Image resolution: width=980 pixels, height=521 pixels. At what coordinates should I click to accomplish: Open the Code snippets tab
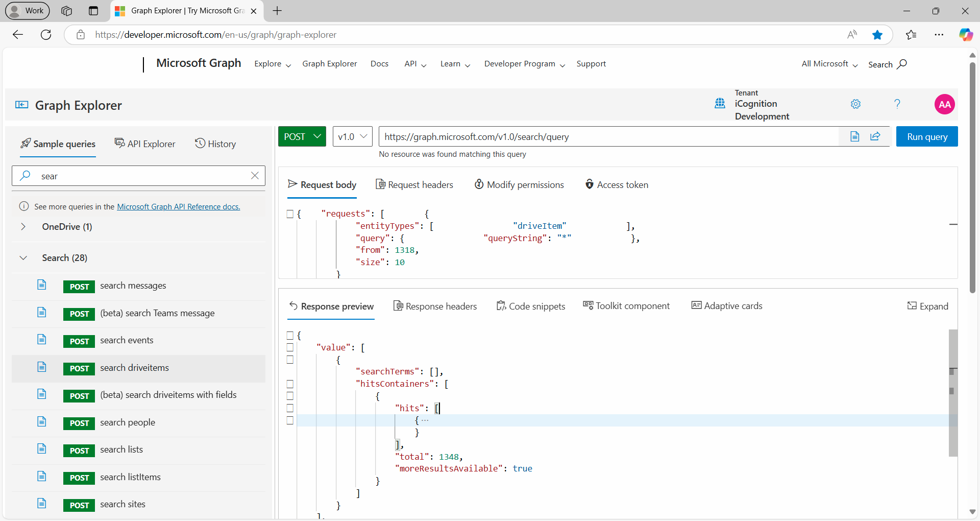[x=531, y=306]
